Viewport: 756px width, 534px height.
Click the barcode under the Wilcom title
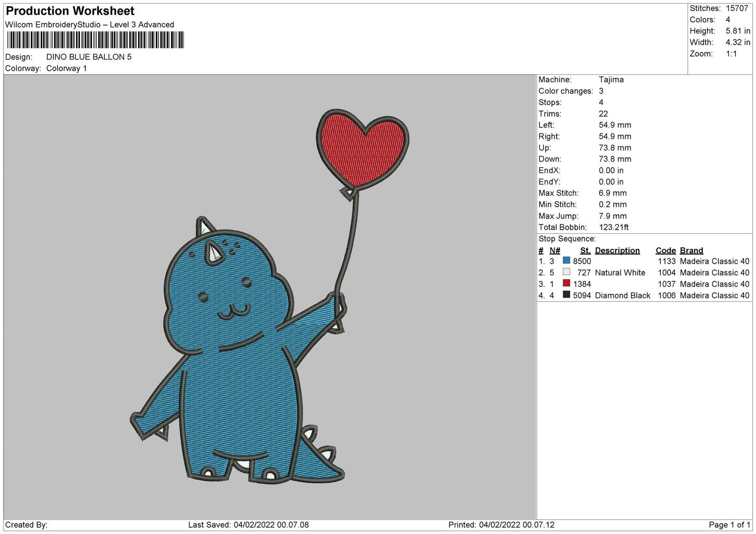[x=95, y=40]
